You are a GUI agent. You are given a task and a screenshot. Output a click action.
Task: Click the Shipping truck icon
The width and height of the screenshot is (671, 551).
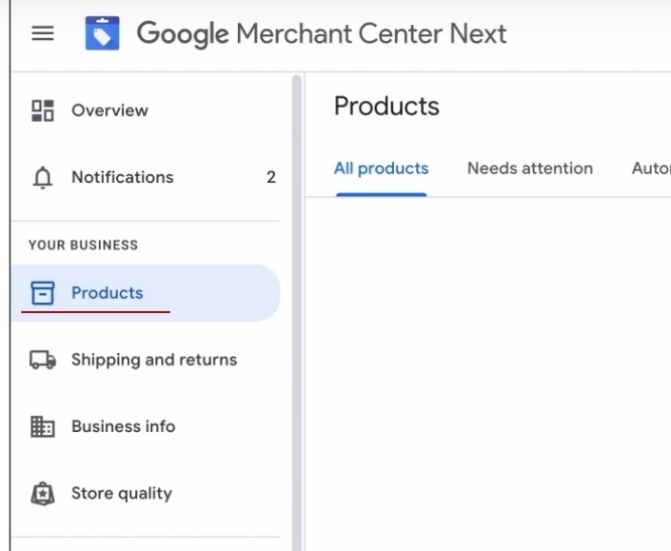pyautogui.click(x=42, y=360)
